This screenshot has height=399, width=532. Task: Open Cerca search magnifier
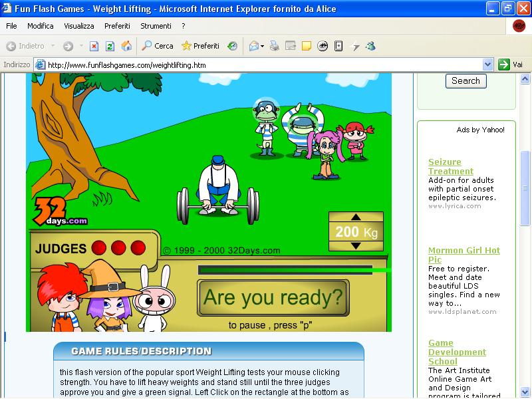pos(158,46)
